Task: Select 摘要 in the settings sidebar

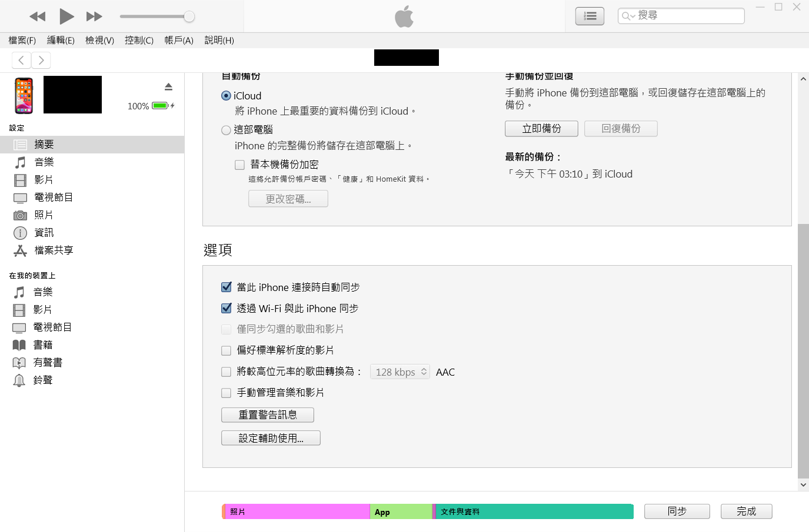Action: tap(92, 145)
